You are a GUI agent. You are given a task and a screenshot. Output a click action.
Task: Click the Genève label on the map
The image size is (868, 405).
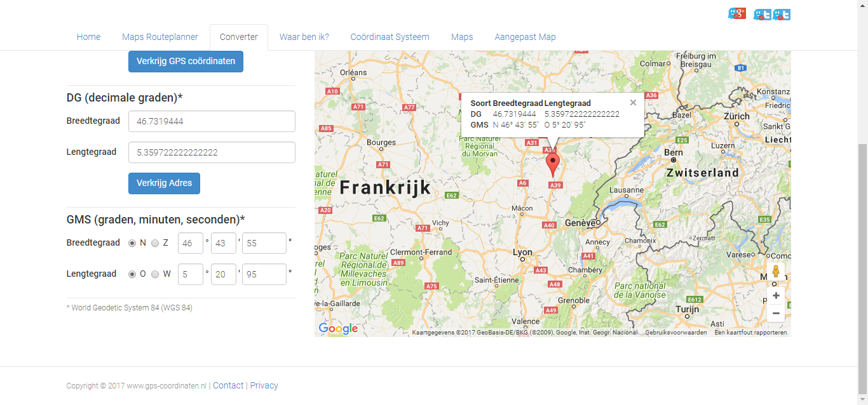tap(581, 223)
